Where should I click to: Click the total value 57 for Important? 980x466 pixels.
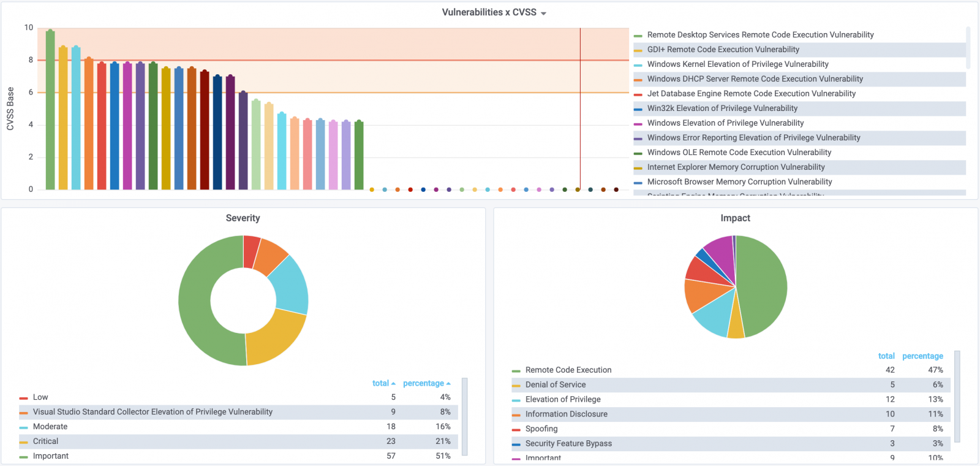tap(391, 456)
